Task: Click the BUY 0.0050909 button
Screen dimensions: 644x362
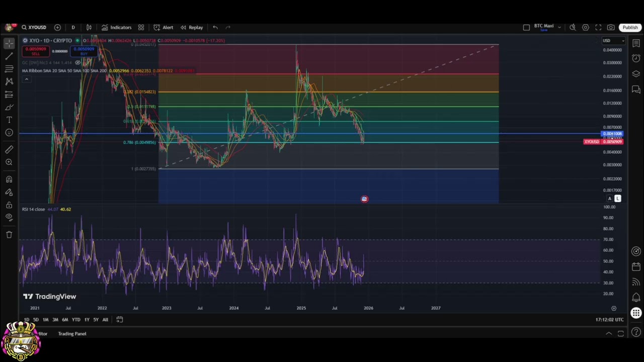Action: point(84,51)
